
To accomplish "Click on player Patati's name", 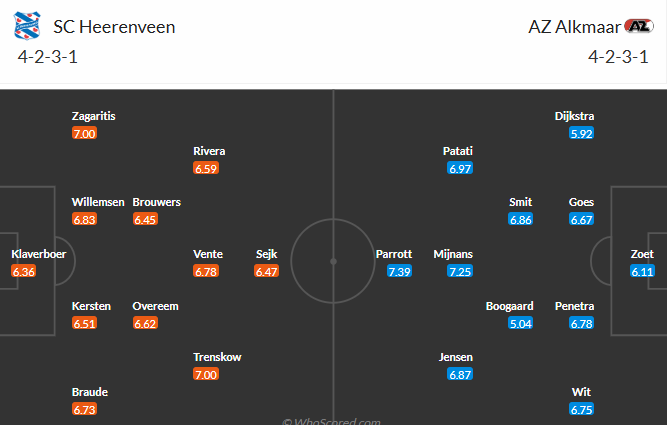I will [x=458, y=151].
